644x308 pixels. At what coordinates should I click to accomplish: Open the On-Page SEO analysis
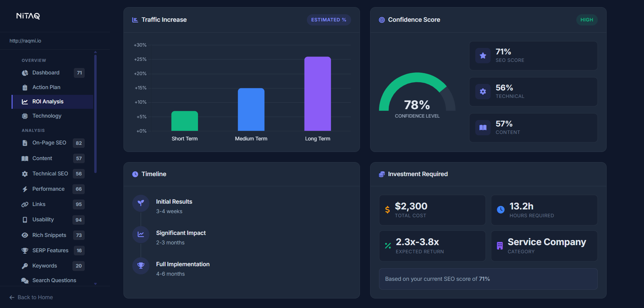(x=53, y=143)
